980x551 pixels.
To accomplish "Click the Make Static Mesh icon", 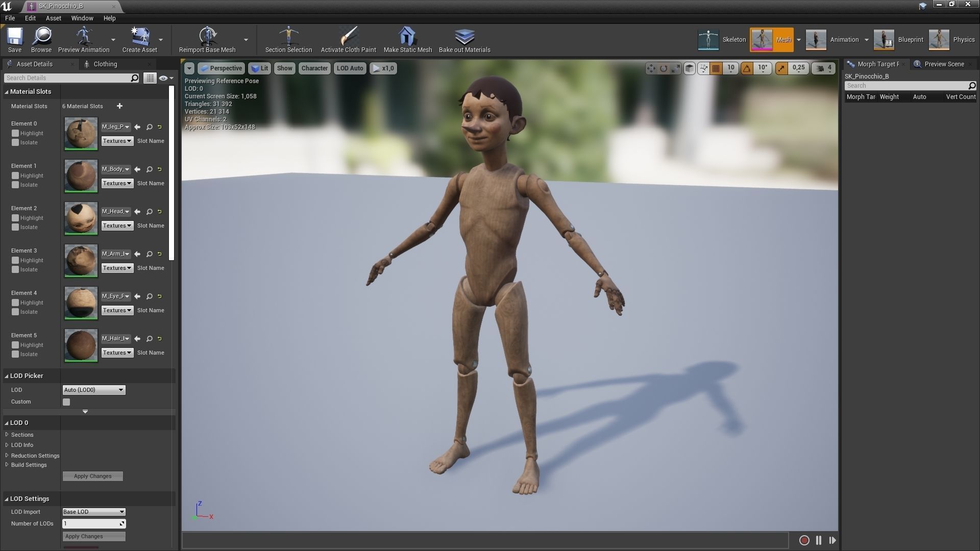I will point(407,39).
